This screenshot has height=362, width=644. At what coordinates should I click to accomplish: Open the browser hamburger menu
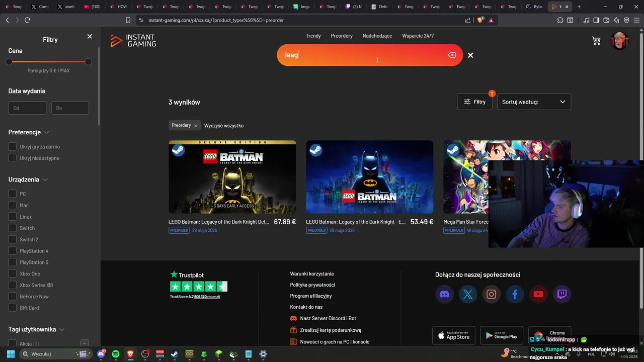point(636,20)
